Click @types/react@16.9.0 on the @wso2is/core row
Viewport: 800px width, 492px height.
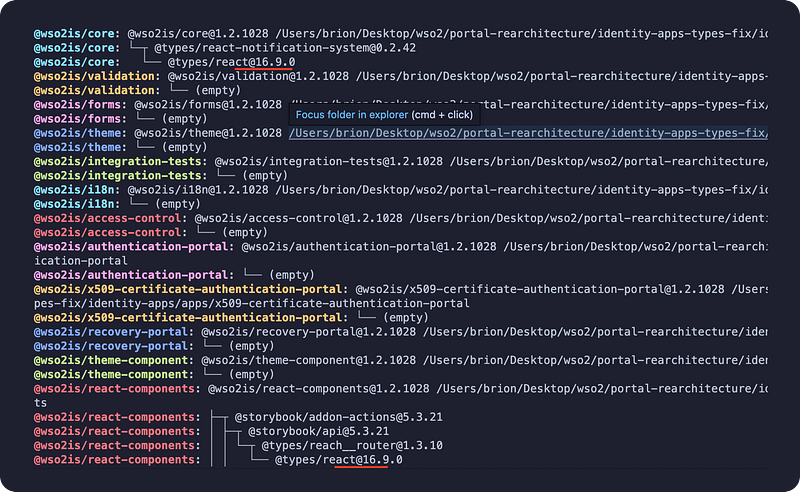[x=232, y=62]
